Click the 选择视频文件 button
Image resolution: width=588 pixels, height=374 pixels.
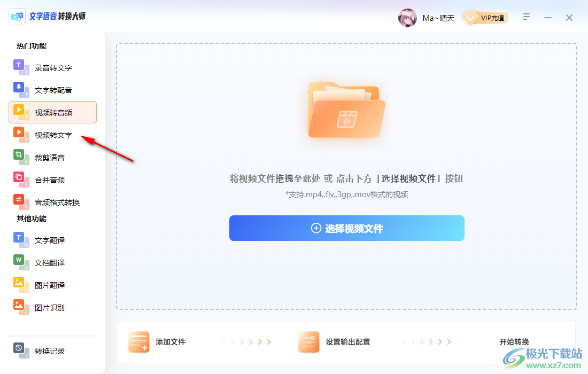(x=346, y=228)
